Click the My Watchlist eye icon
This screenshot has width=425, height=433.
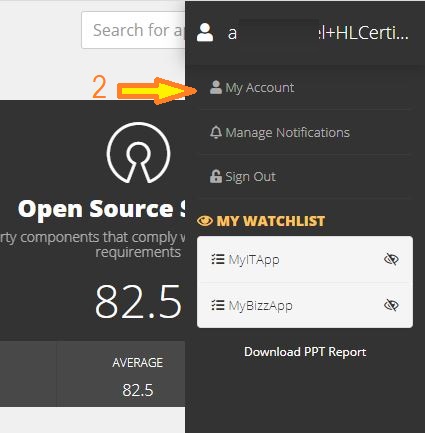(205, 221)
